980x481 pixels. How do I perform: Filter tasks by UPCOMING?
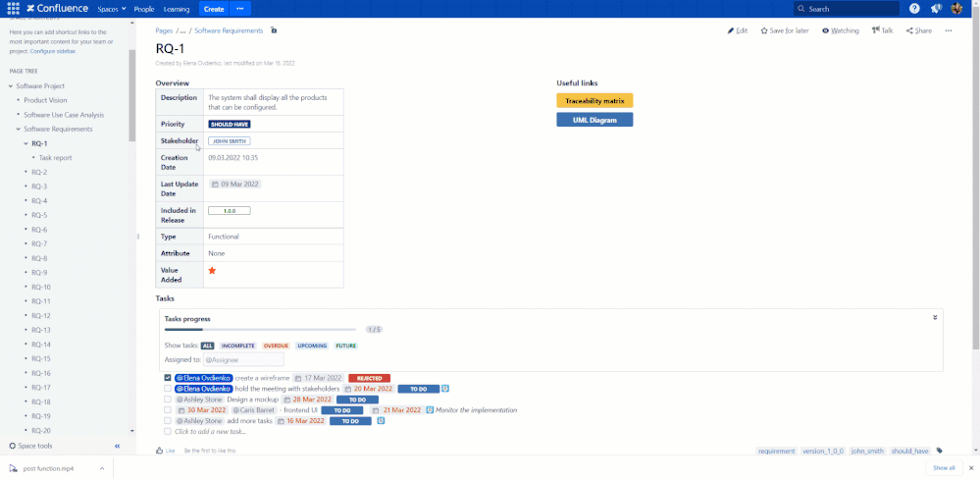point(312,346)
